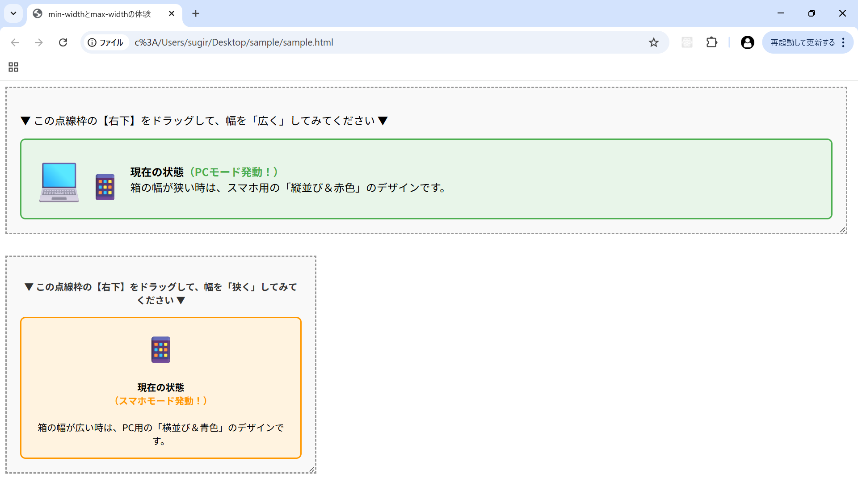Open Chrome's three-dot menu
858x504 pixels.
(x=844, y=42)
